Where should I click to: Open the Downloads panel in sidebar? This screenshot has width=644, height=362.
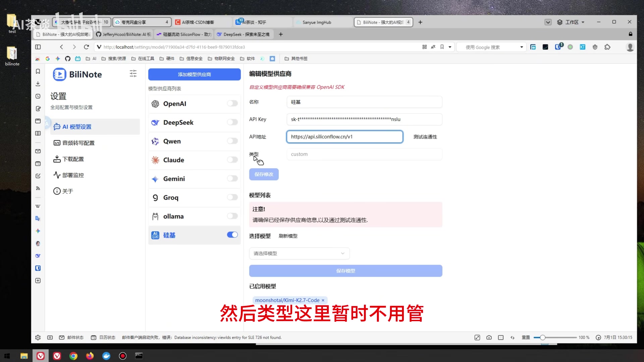(x=38, y=84)
